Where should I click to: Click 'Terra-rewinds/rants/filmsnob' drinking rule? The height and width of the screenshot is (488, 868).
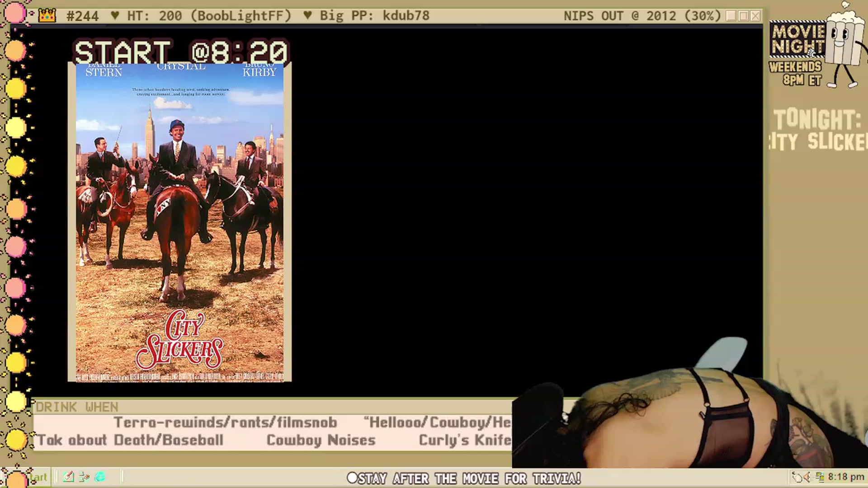[x=225, y=422]
